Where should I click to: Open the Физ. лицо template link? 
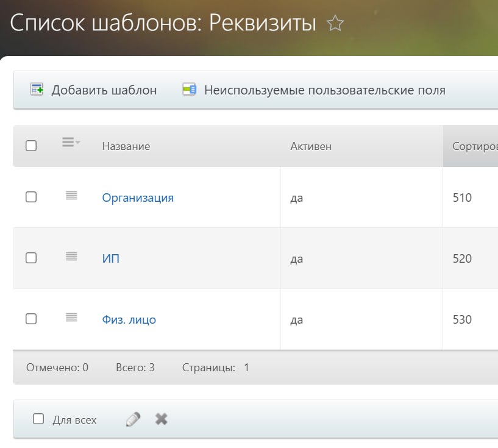129,319
